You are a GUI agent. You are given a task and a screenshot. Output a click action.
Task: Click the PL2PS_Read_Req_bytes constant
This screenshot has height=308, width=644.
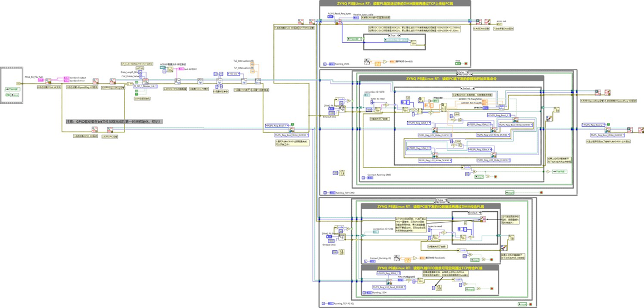click(330, 17)
